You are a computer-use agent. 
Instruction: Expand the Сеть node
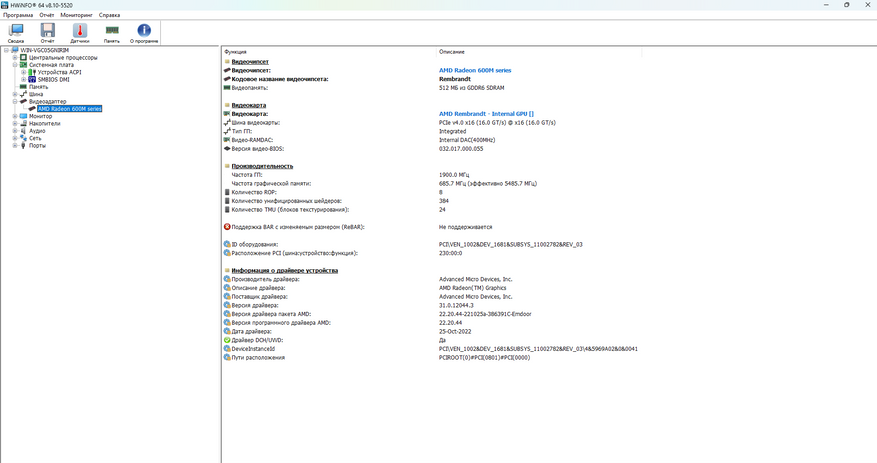(15, 138)
